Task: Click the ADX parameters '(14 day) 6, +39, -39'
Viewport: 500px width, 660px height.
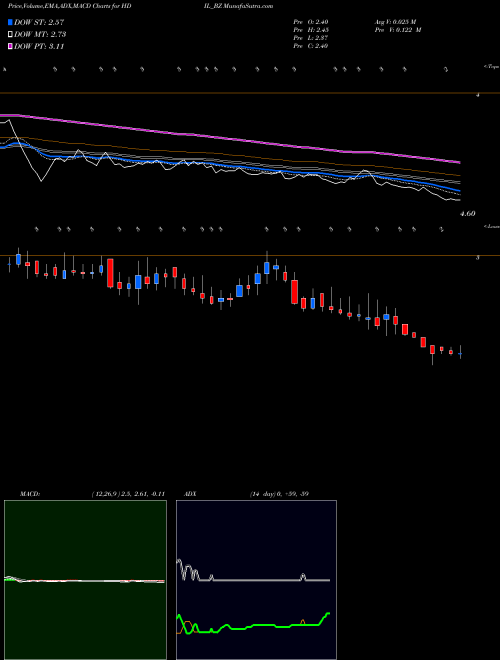Action: tap(279, 494)
